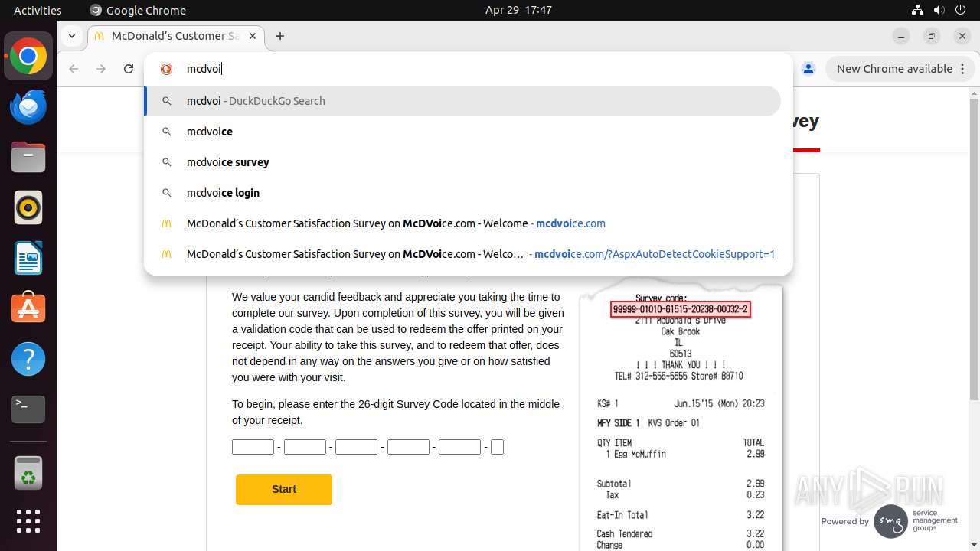Click McDonald's icon of mcdvoice.com Welcome suggestion
980x551 pixels.
166,223
